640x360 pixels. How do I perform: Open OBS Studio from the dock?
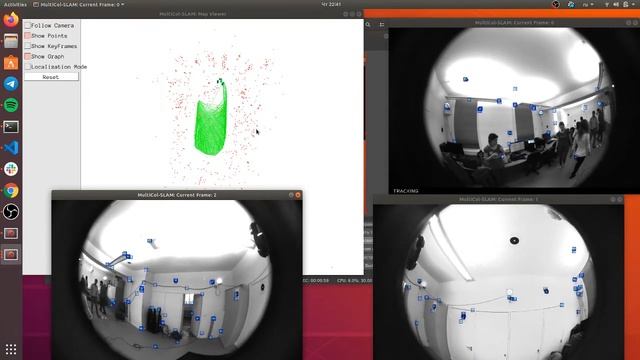[x=11, y=211]
